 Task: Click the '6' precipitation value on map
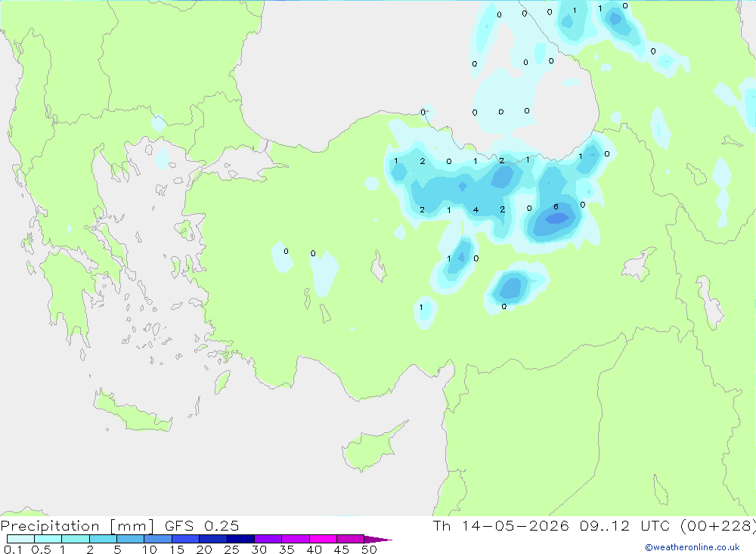tap(556, 207)
